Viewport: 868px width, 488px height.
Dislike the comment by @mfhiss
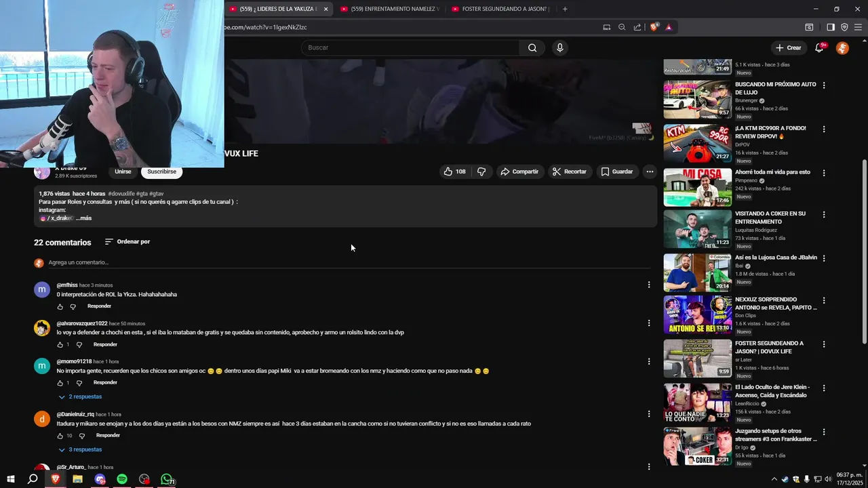(73, 306)
